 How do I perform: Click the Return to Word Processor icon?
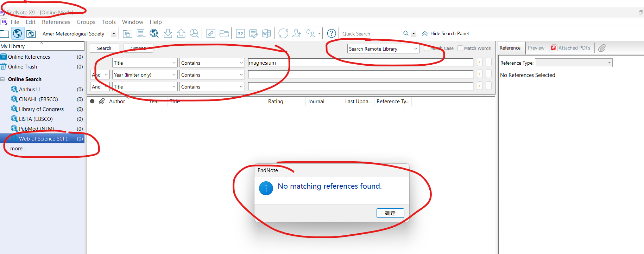[267, 34]
